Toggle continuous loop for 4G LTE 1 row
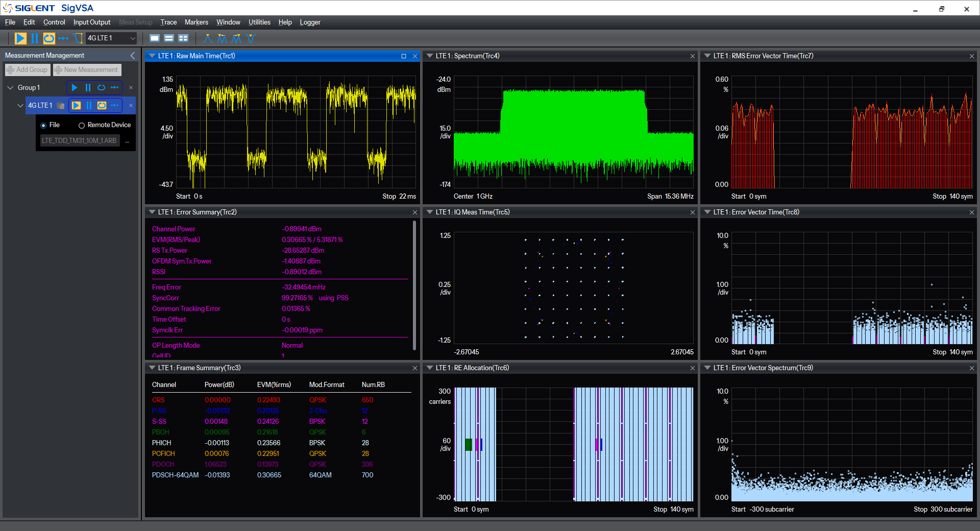Image resolution: width=980 pixels, height=531 pixels. pyautogui.click(x=102, y=106)
